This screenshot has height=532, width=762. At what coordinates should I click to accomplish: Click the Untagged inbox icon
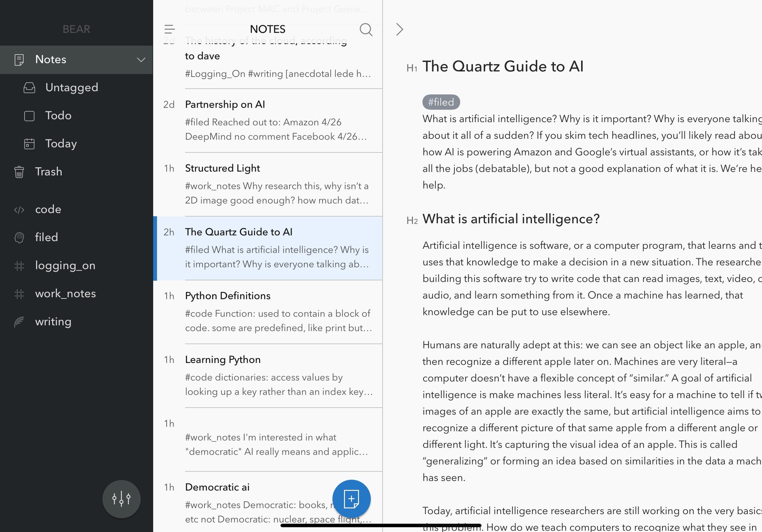coord(29,88)
